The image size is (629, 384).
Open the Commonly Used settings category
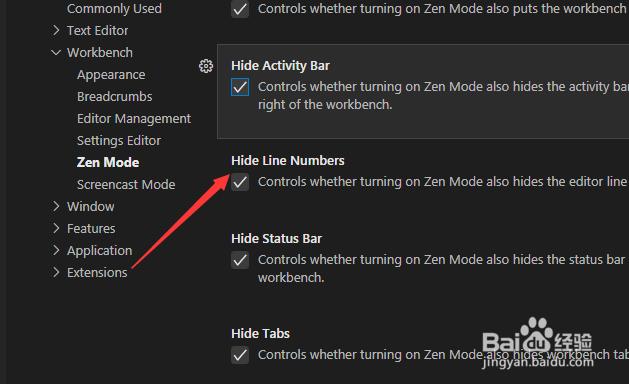114,8
